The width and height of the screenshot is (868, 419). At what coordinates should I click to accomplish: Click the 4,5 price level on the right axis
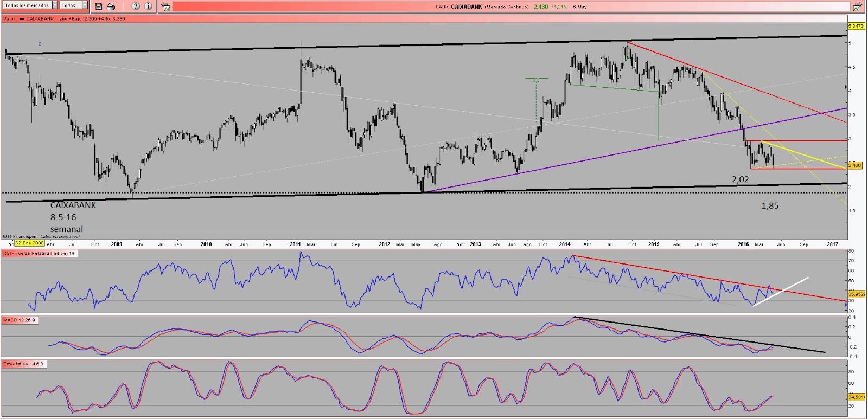[852, 67]
